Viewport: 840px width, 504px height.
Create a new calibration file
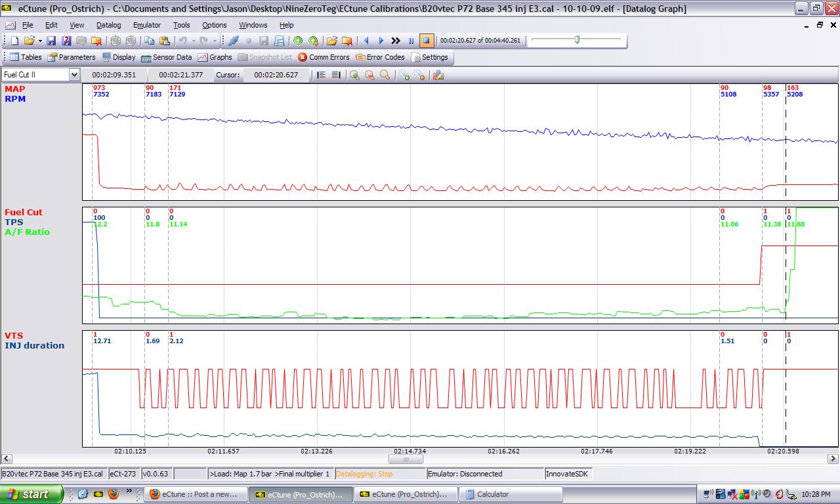point(14,41)
